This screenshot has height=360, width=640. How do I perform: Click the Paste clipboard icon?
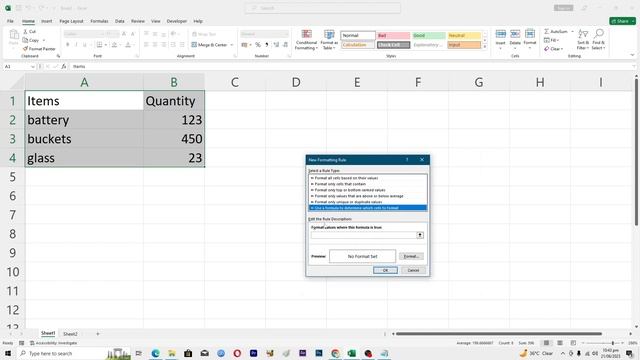tap(14, 35)
